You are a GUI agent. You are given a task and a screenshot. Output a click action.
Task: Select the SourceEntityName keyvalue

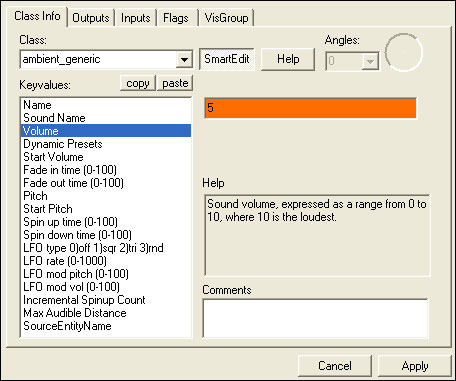click(106, 326)
